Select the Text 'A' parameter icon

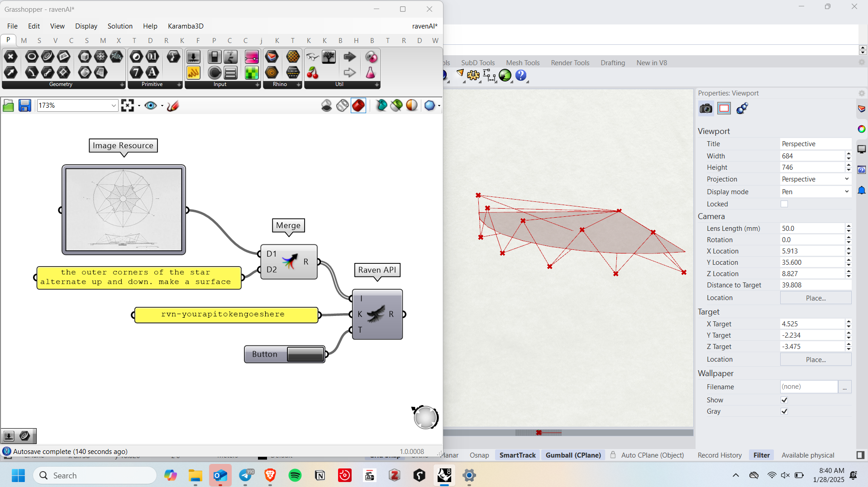153,72
